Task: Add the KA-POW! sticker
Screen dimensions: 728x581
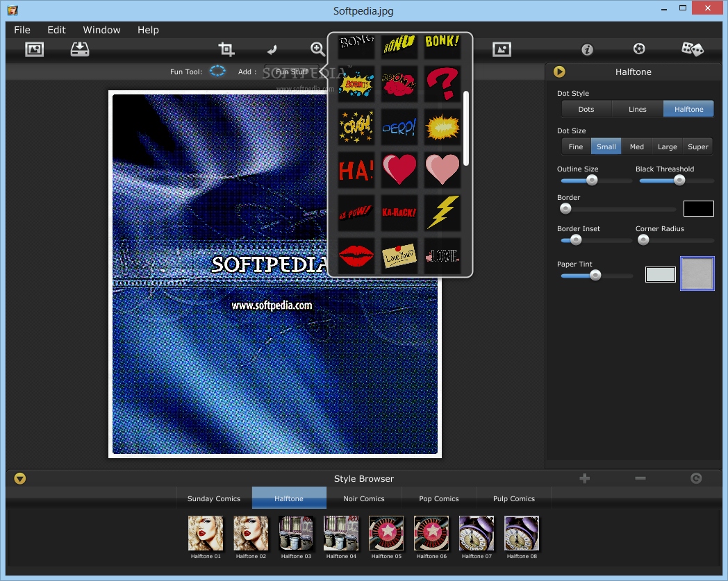Action: (x=356, y=212)
